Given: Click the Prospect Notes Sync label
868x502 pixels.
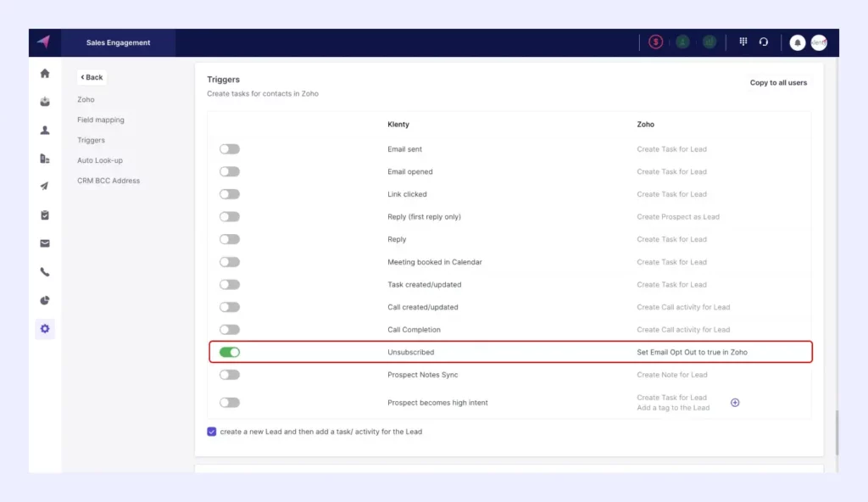Looking at the screenshot, I should [x=423, y=375].
